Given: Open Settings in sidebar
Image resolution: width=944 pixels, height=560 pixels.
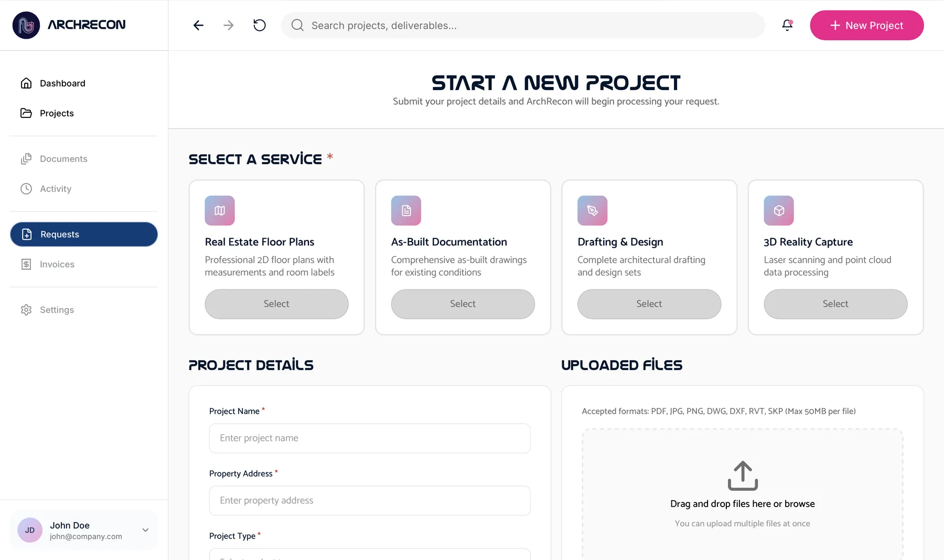Looking at the screenshot, I should [x=84, y=310].
